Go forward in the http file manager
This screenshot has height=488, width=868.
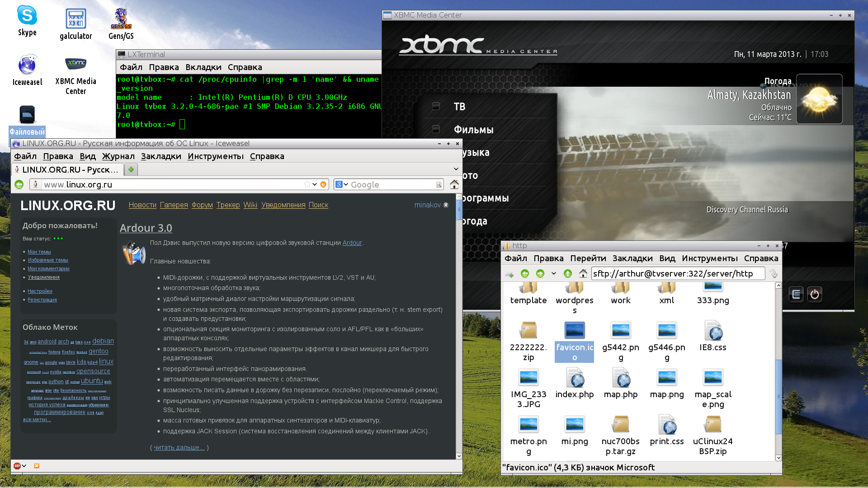pos(540,273)
